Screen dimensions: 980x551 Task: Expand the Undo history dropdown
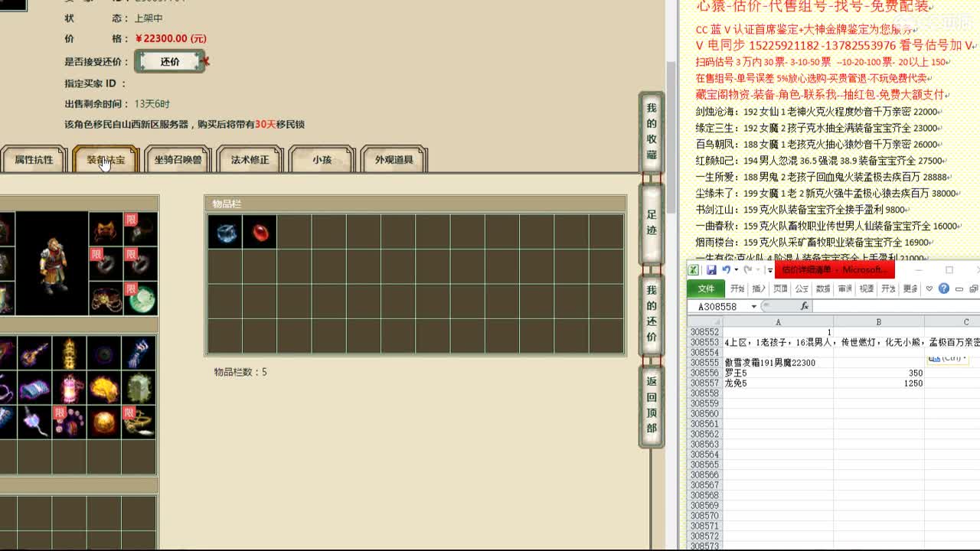click(x=736, y=269)
